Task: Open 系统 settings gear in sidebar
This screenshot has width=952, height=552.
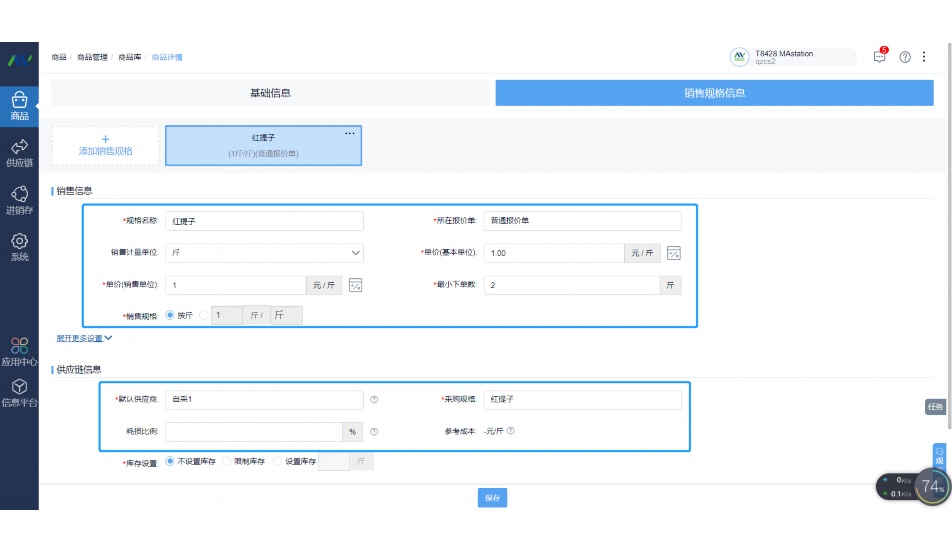Action: [19, 246]
